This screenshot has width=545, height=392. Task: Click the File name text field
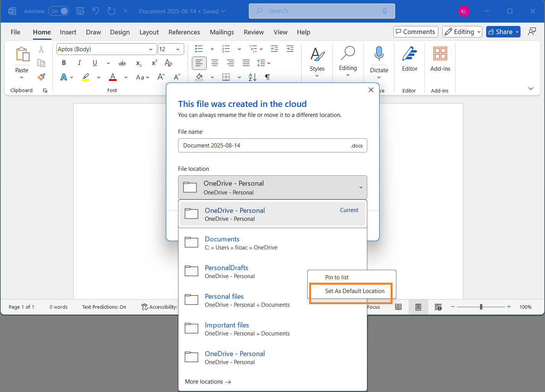272,146
